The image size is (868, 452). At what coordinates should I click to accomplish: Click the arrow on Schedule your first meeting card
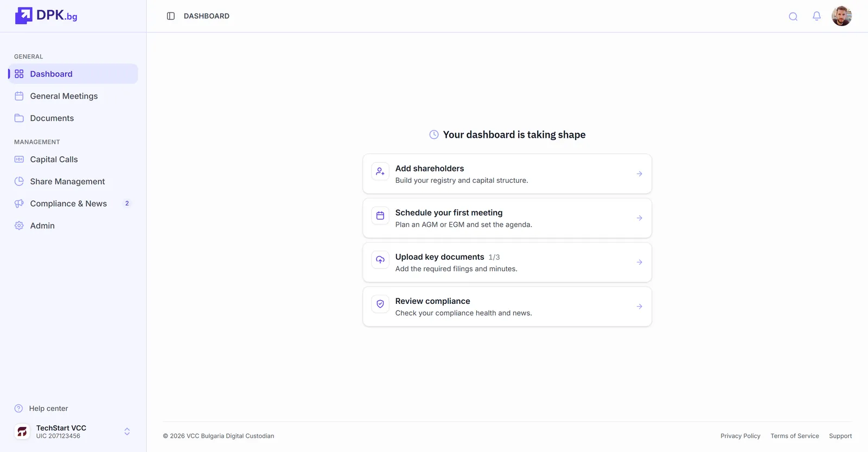640,218
